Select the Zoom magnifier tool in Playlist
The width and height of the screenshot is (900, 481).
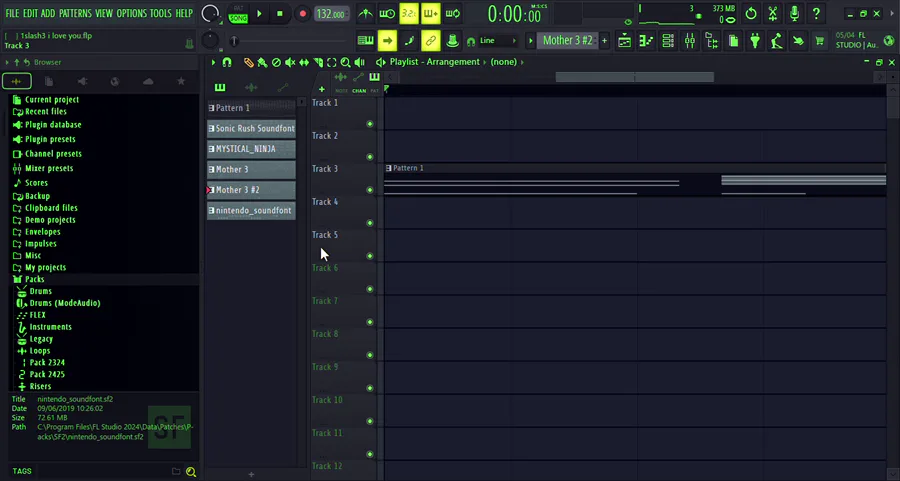click(x=345, y=63)
